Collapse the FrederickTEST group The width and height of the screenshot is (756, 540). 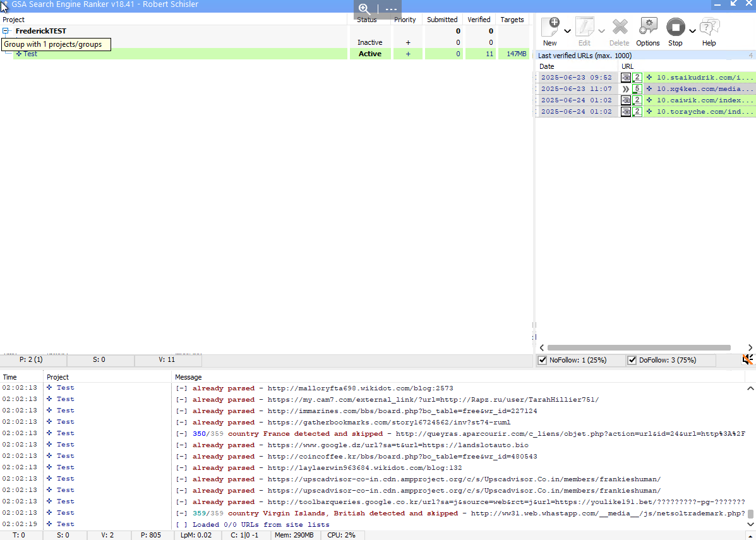[x=5, y=31]
